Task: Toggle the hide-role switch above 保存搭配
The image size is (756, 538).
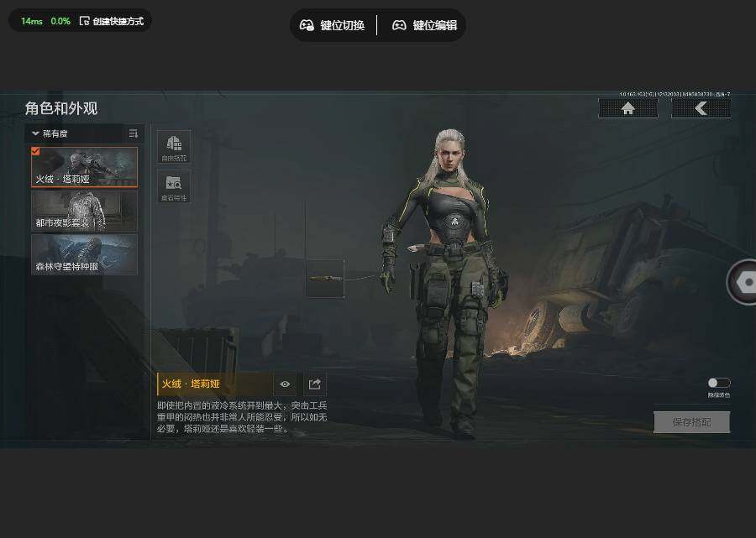Action: click(x=719, y=383)
